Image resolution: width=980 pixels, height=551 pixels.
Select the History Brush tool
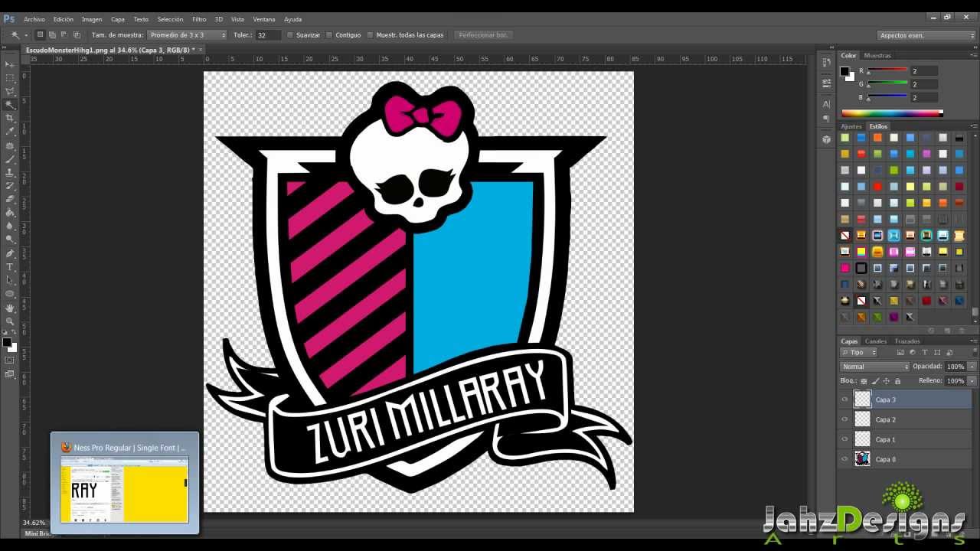click(10, 186)
